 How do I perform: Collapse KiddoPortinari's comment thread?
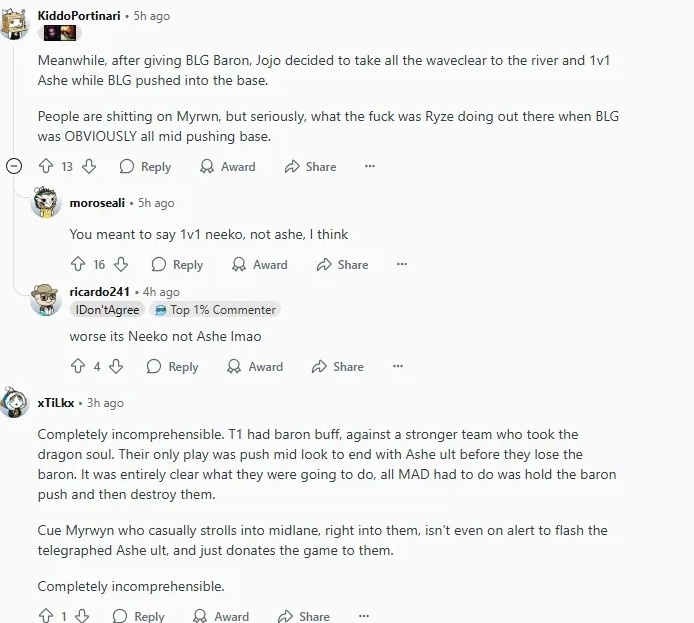click(x=14, y=166)
